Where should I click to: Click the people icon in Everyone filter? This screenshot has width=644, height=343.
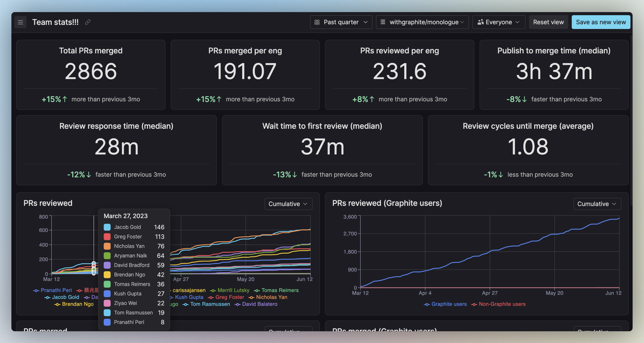[x=480, y=22]
